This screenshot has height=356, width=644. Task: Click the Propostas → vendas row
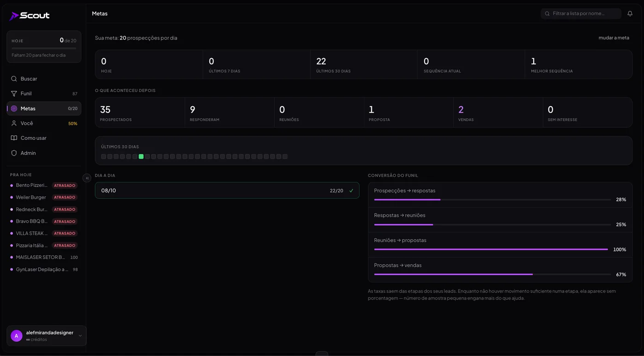pos(500,270)
